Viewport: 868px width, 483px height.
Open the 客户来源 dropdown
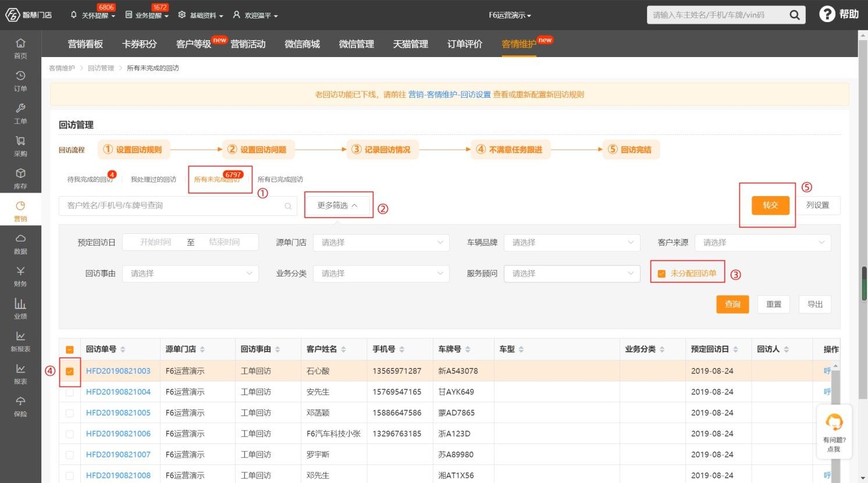point(763,243)
